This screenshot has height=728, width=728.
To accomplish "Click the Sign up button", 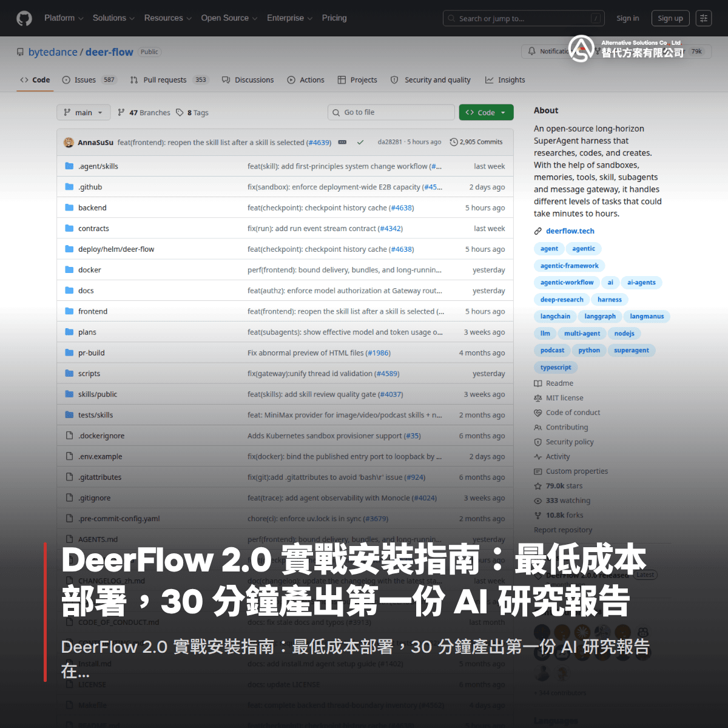I will point(670,18).
